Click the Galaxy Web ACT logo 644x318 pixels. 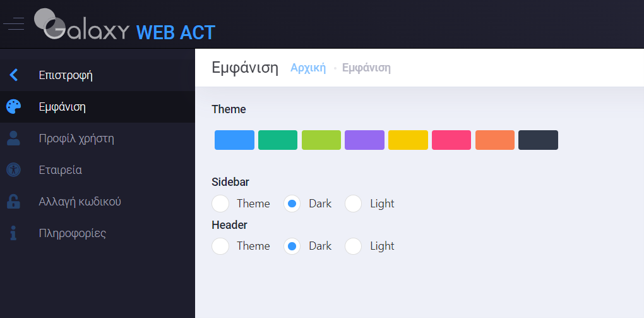click(x=124, y=25)
